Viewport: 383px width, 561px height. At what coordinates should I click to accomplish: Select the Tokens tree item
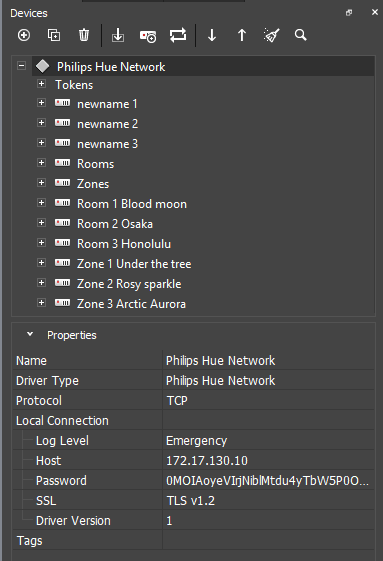(74, 85)
